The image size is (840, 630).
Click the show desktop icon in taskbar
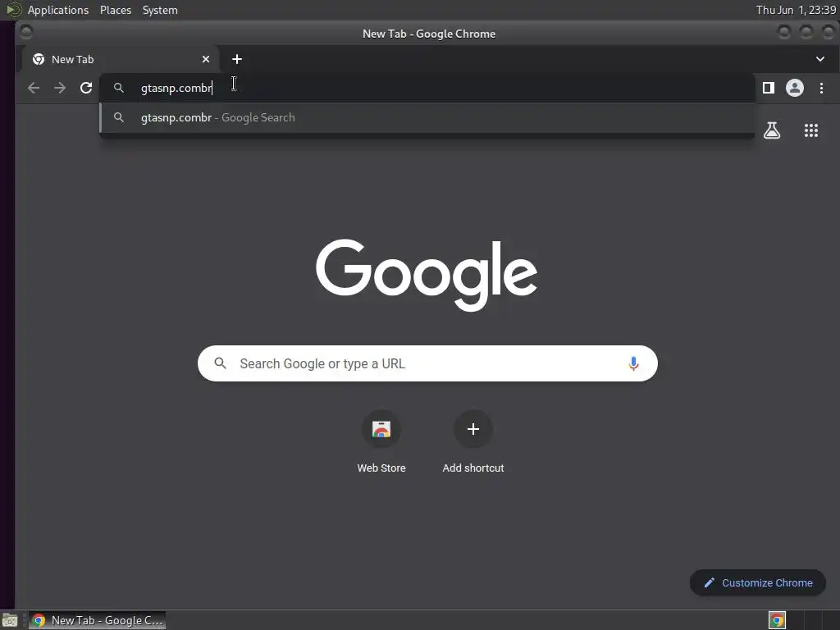coord(10,620)
